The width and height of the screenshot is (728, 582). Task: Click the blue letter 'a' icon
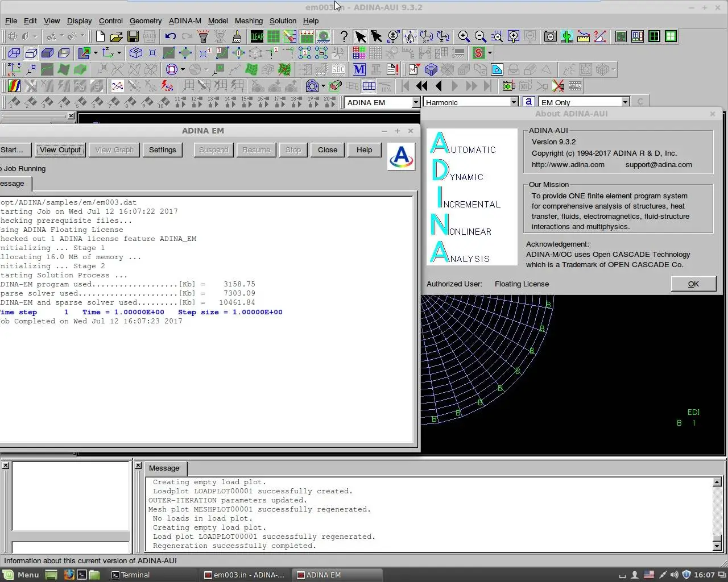click(529, 102)
